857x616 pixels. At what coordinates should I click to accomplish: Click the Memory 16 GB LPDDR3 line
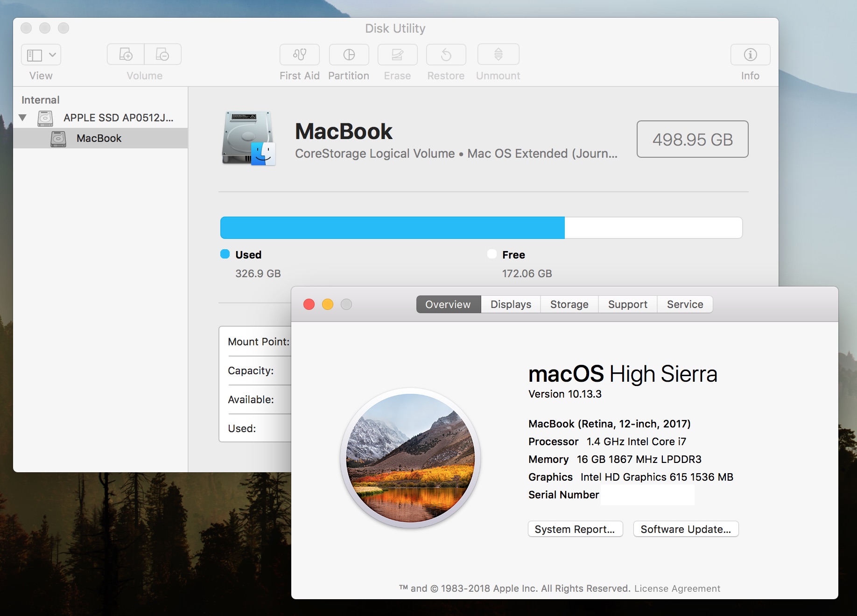[615, 459]
